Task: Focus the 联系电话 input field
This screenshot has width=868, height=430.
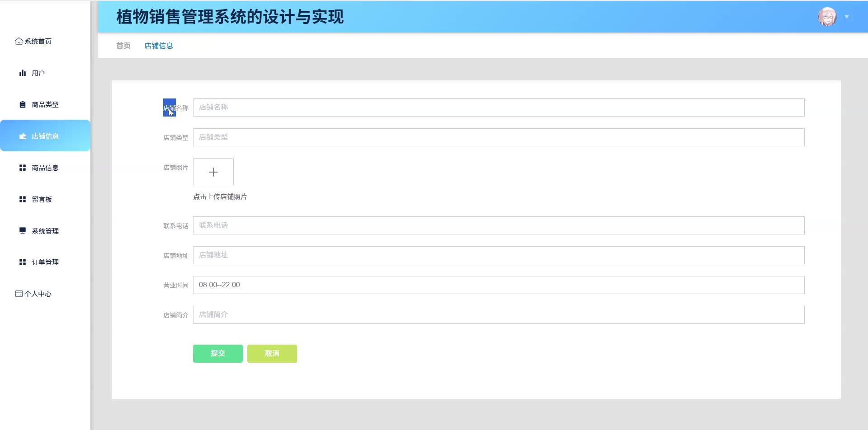Action: click(499, 225)
